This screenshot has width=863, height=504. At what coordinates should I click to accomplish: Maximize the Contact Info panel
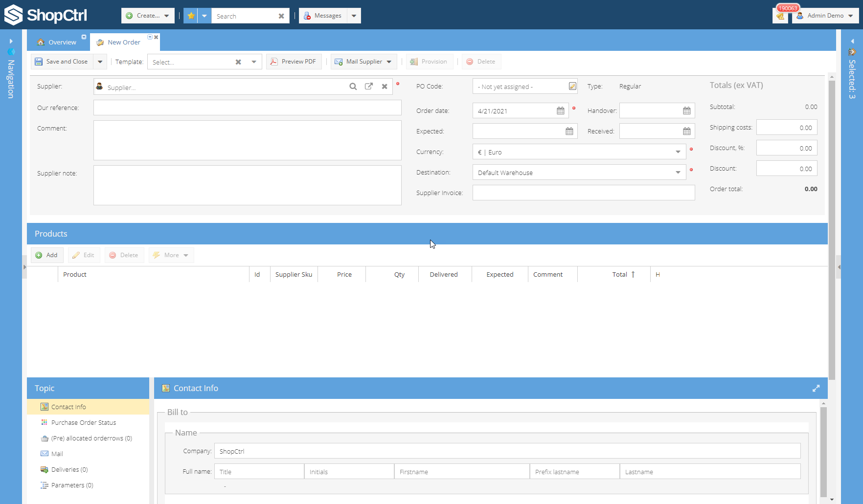pyautogui.click(x=816, y=388)
